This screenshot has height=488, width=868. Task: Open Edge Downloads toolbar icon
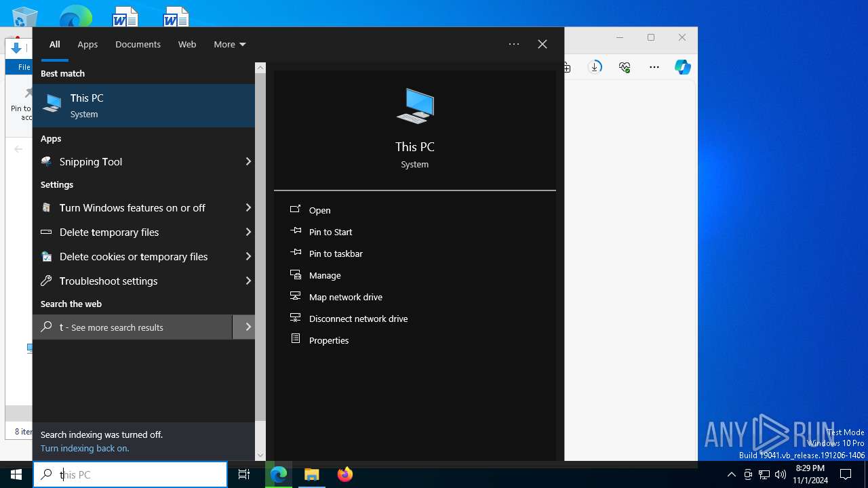[x=595, y=67]
